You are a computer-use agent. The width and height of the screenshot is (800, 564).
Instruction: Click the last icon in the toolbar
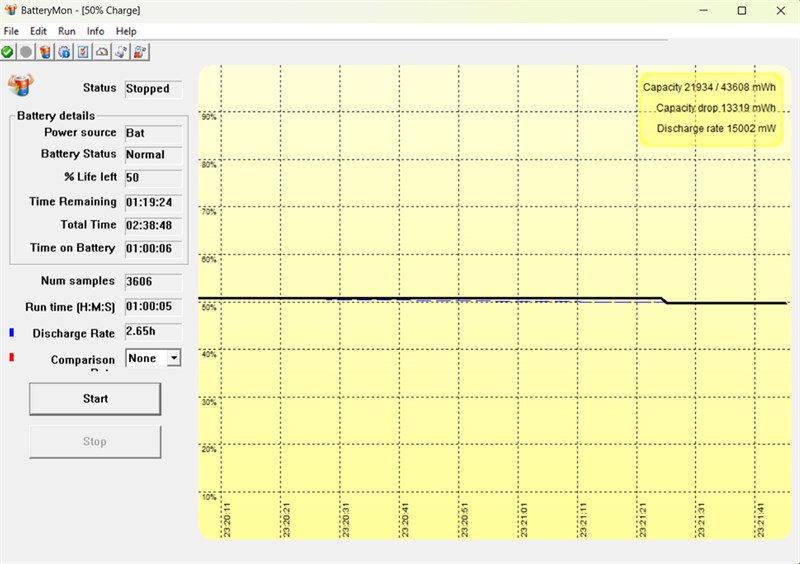[x=140, y=51]
